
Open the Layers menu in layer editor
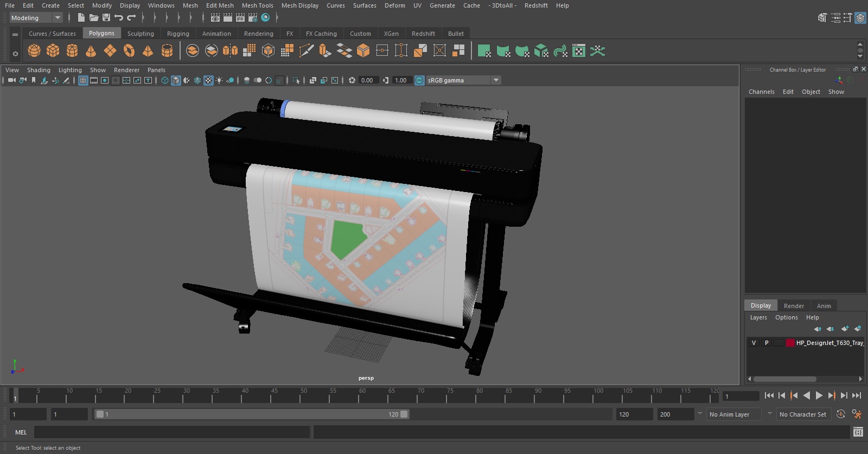758,317
